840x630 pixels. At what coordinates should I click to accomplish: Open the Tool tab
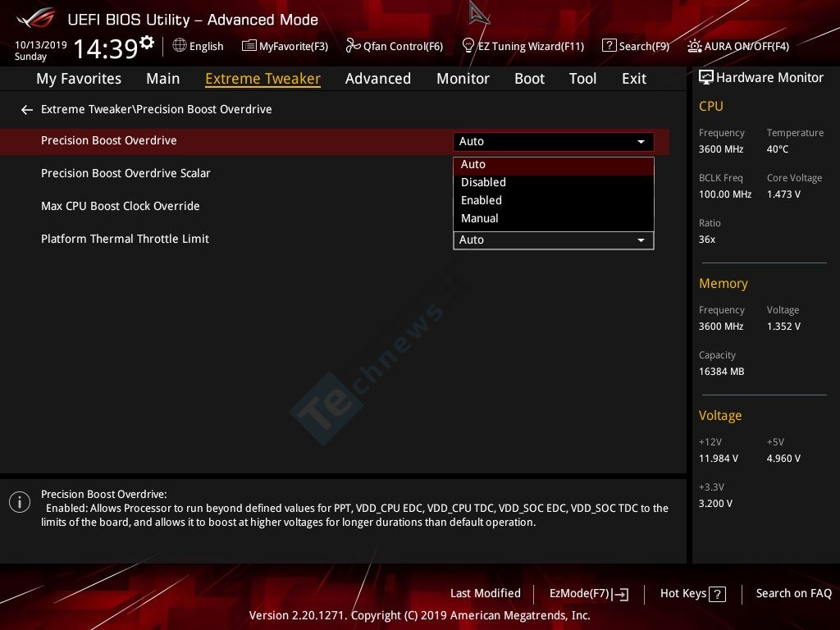tap(583, 79)
